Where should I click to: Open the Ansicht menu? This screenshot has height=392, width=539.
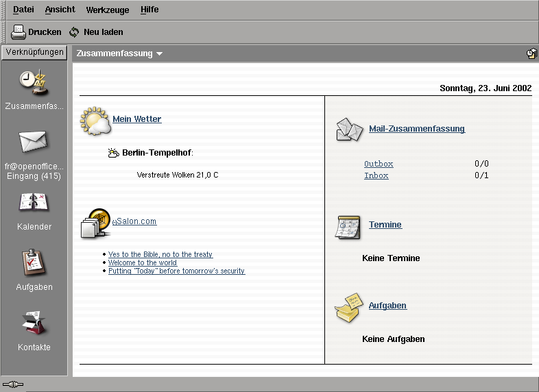60,10
